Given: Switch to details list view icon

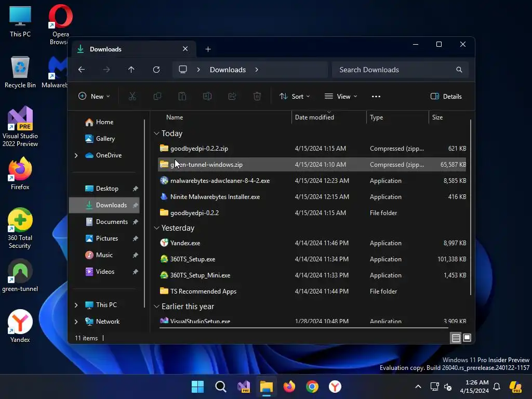Looking at the screenshot, I should 456,338.
